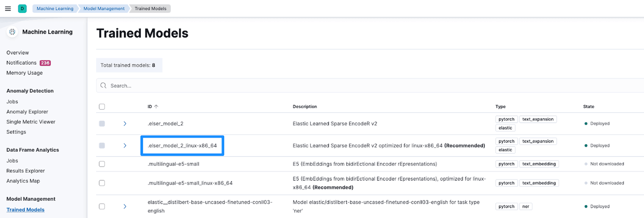This screenshot has height=218, width=644.
Task: Select the .multilingual-e5-small model checkbox
Action: click(102, 164)
